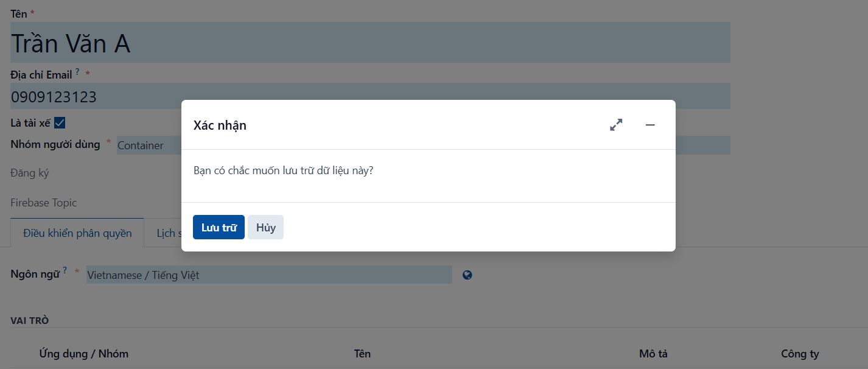Click the Tên field showing Trần Văn A

370,43
